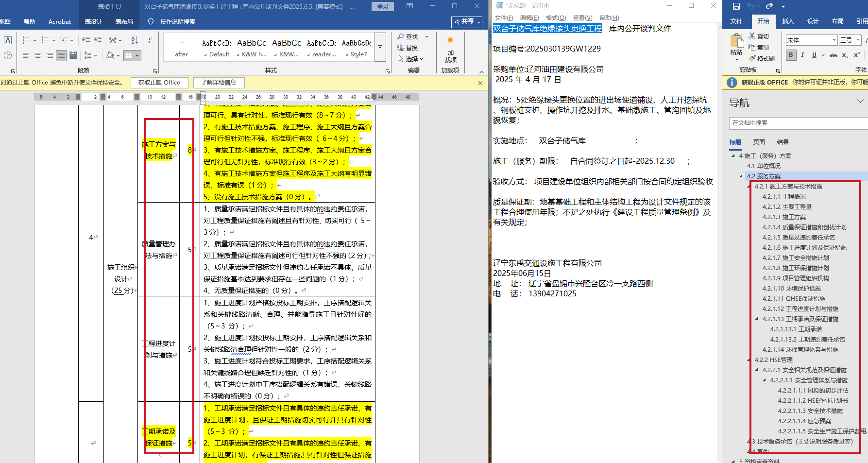The height and width of the screenshot is (463, 868).
Task: Expand the styles gallery in left Word
Action: click(380, 47)
